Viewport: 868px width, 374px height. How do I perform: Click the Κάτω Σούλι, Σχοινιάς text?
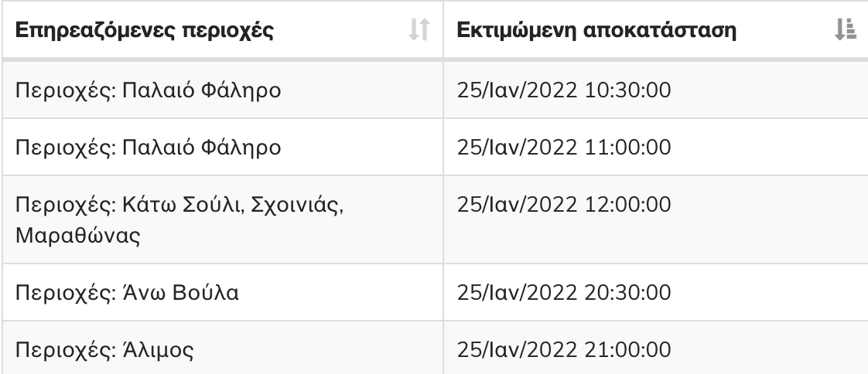point(233,206)
